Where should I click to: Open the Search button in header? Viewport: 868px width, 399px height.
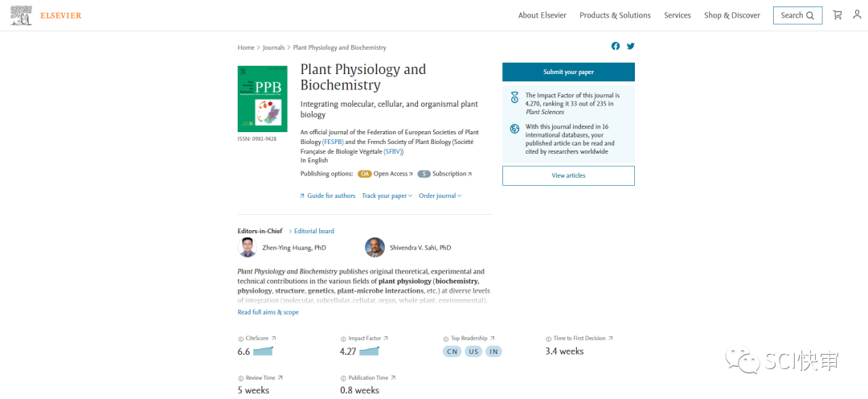[x=797, y=15]
